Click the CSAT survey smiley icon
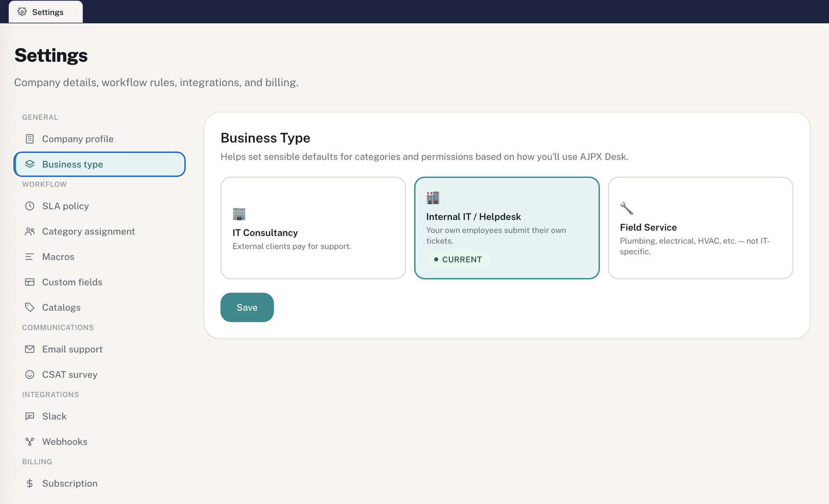The width and height of the screenshot is (829, 504). coord(30,375)
